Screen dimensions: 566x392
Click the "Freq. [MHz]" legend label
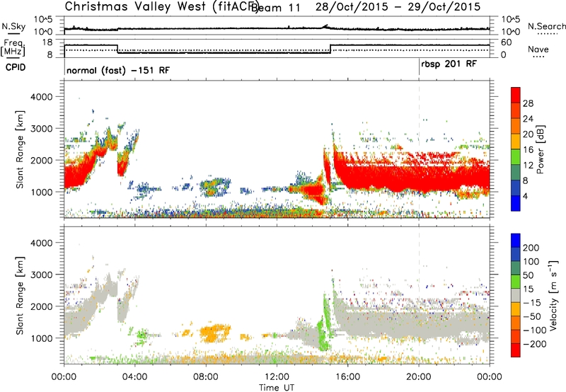13,47
